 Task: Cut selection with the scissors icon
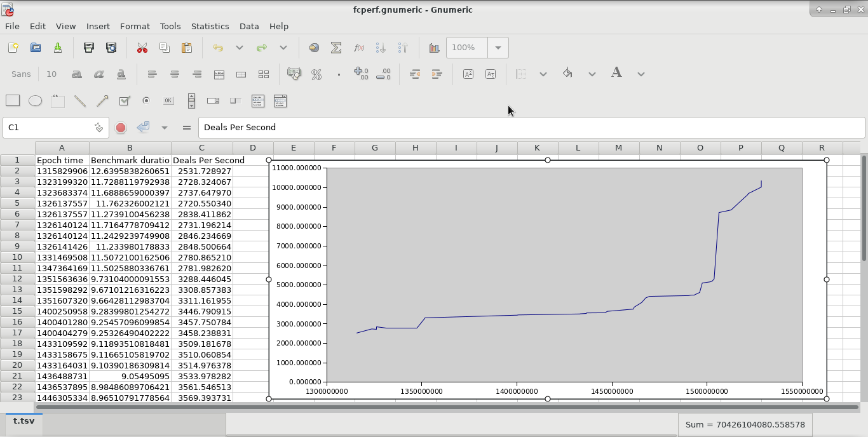point(142,48)
